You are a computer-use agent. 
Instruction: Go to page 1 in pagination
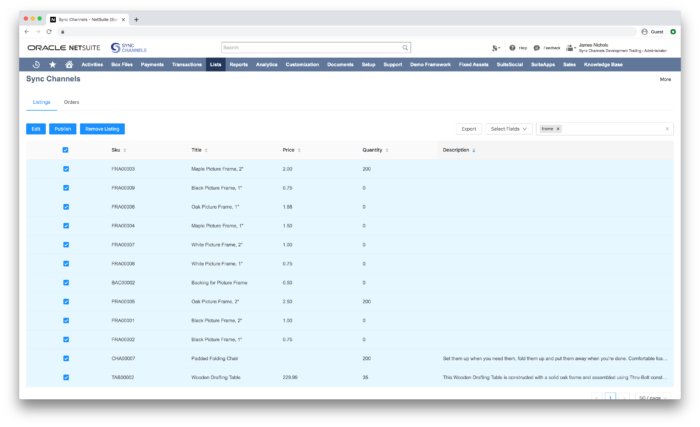tap(610, 397)
